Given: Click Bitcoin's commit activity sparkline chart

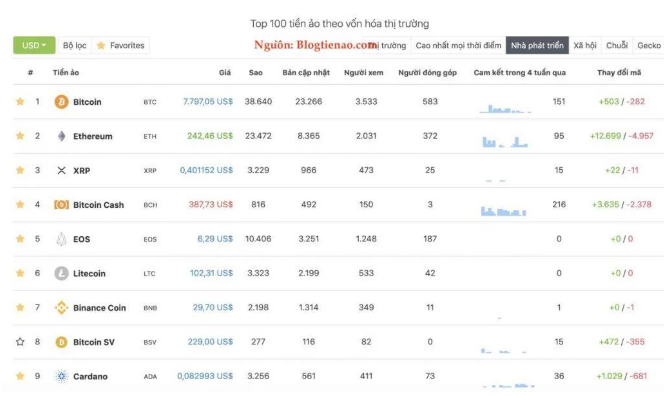Looking at the screenshot, I should tap(505, 109).
